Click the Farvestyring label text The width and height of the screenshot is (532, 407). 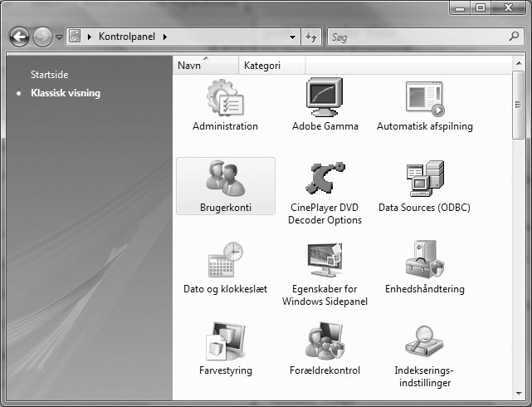(226, 370)
